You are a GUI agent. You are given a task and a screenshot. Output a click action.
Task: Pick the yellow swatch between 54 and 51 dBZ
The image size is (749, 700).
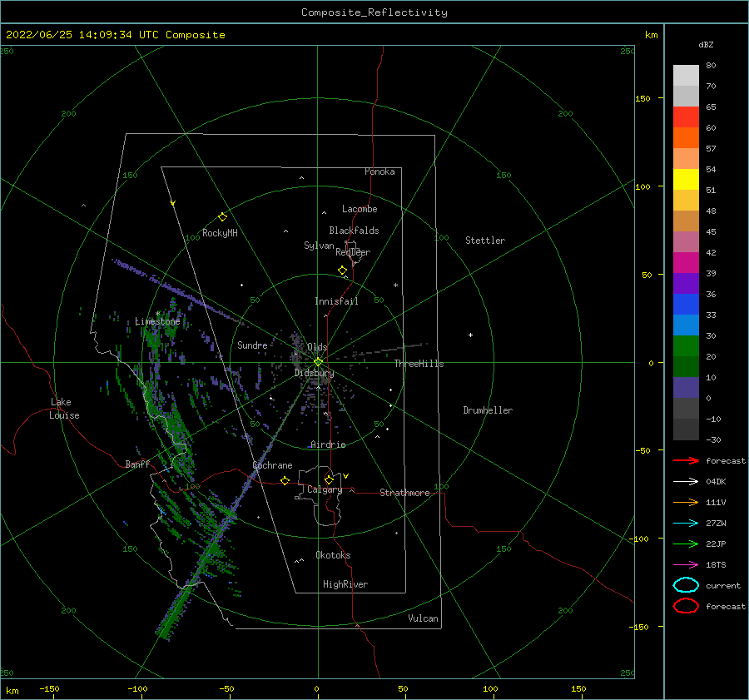[x=686, y=180]
